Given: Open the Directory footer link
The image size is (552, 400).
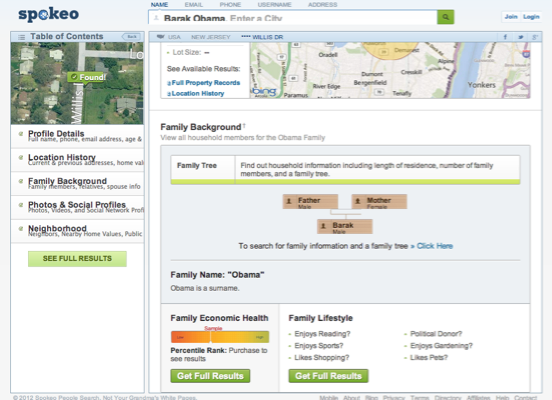Looking at the screenshot, I should [x=448, y=398].
